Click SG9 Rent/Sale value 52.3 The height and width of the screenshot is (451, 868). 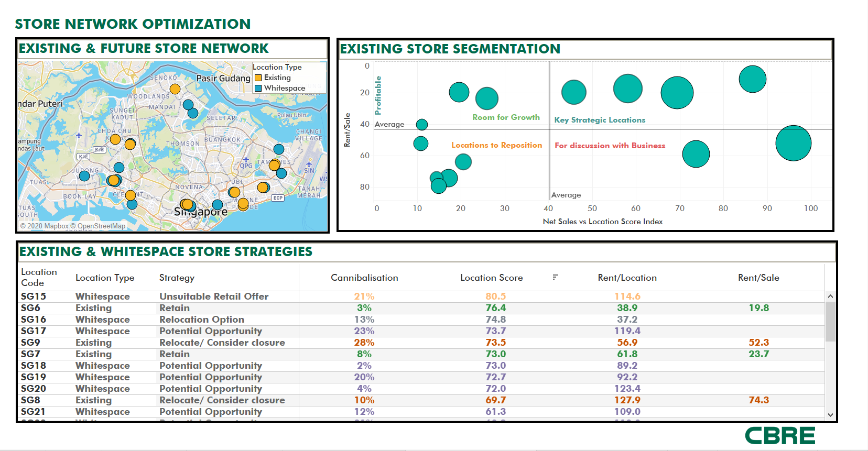(x=758, y=343)
